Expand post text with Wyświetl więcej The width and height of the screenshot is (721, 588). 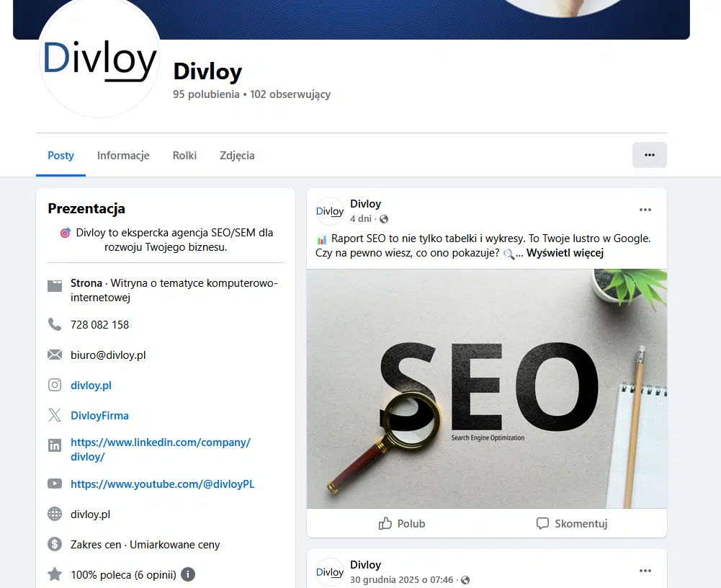(x=565, y=253)
